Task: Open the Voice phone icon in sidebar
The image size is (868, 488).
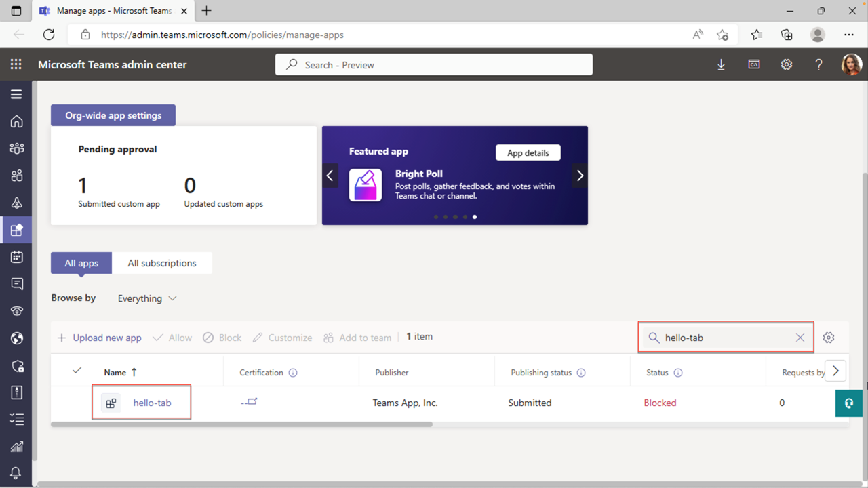Action: 17,311
